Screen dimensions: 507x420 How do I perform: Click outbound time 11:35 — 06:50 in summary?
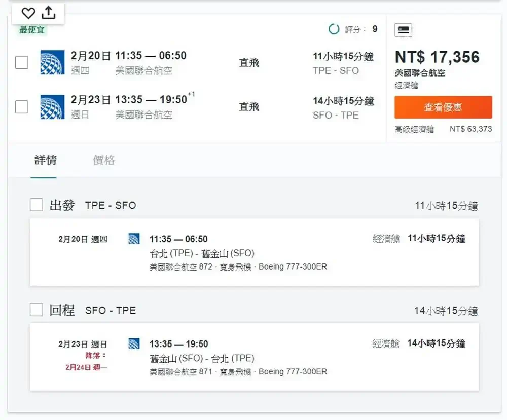[x=151, y=56]
